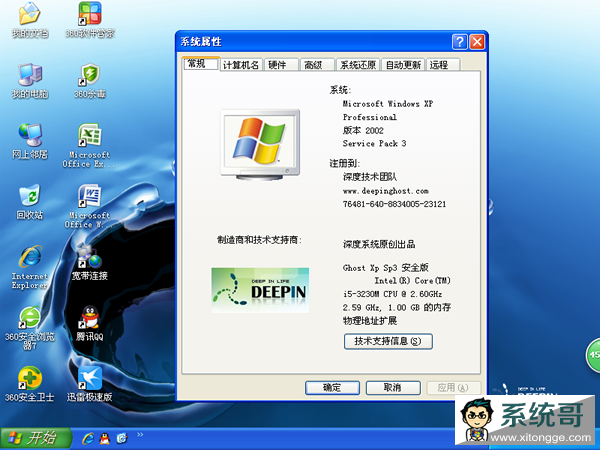
Task: Open the 360软件管家 desktop shortcut
Action: pyautogui.click(x=90, y=19)
